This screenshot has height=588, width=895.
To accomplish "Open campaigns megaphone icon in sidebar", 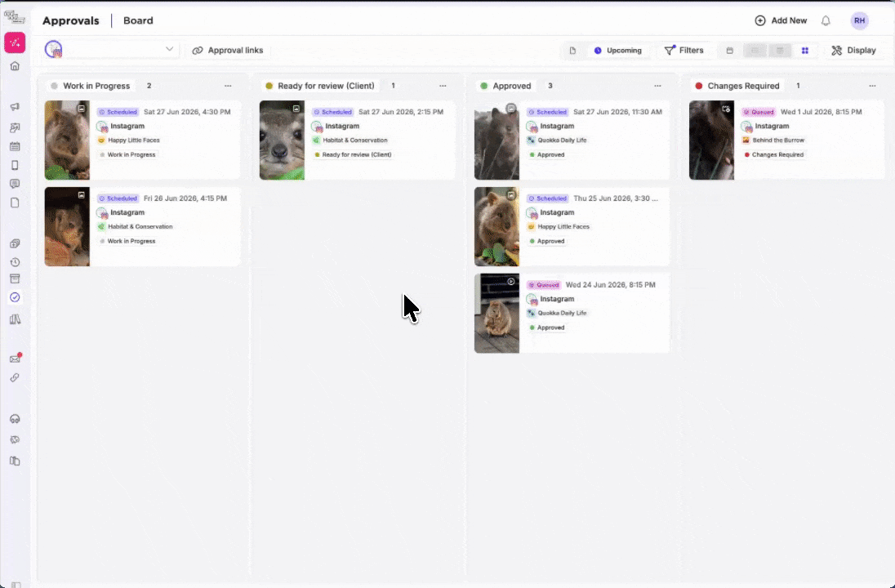I will coord(15,107).
